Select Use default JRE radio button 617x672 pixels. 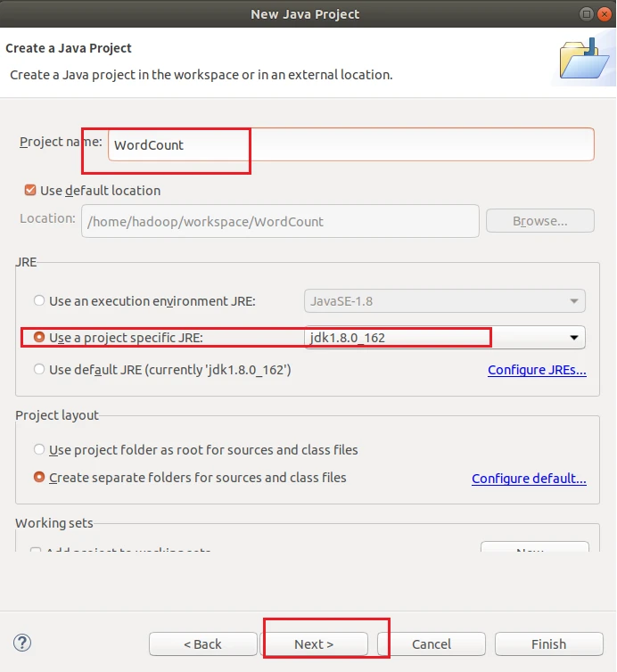click(39, 369)
